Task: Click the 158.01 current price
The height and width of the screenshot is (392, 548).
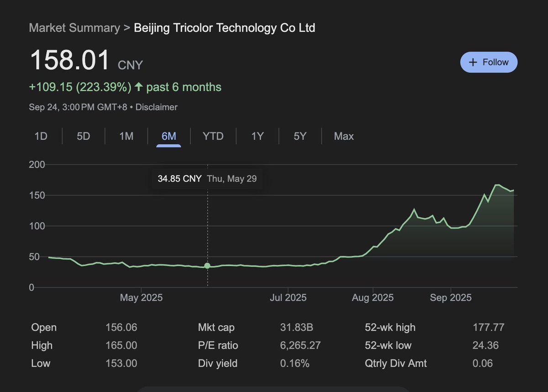Action: (x=70, y=60)
